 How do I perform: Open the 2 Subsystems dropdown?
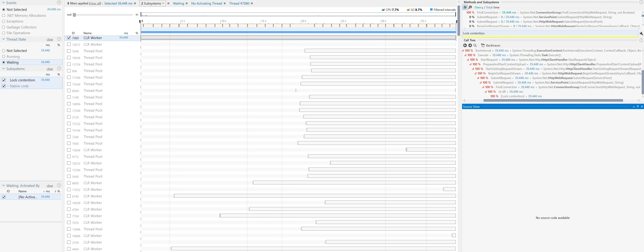coord(153,4)
